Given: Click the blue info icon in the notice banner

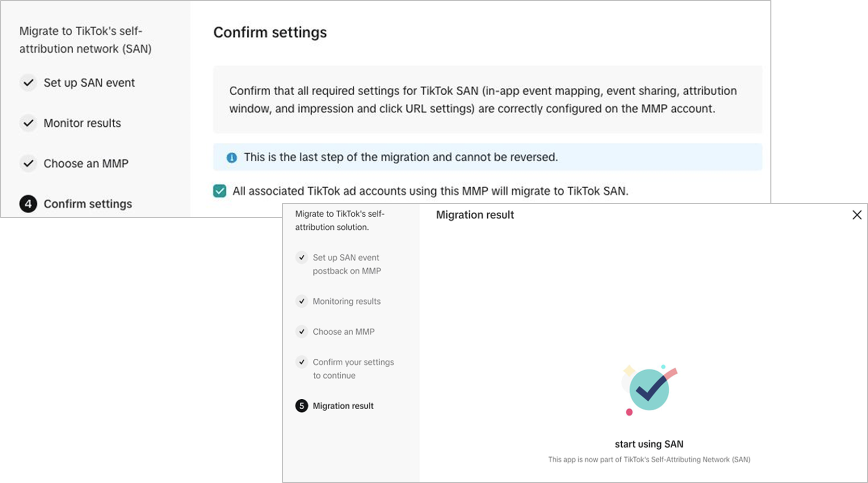Looking at the screenshot, I should (232, 158).
